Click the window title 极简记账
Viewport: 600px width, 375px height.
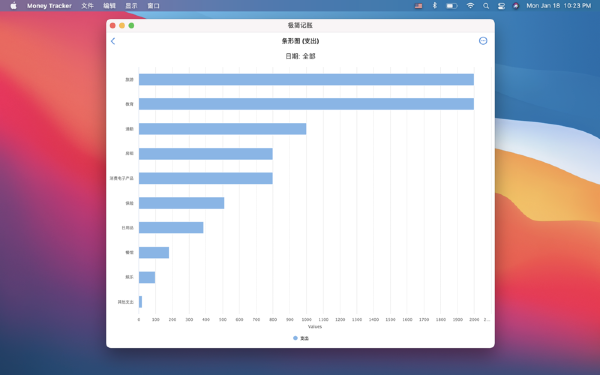(300, 25)
